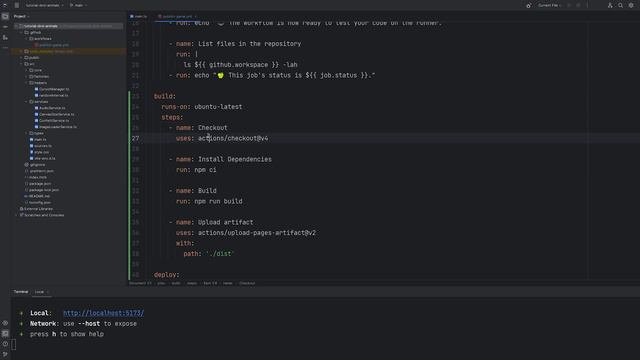Select the highlighted node_modules folder row
This screenshot has height=360, width=640.
click(x=68, y=51)
